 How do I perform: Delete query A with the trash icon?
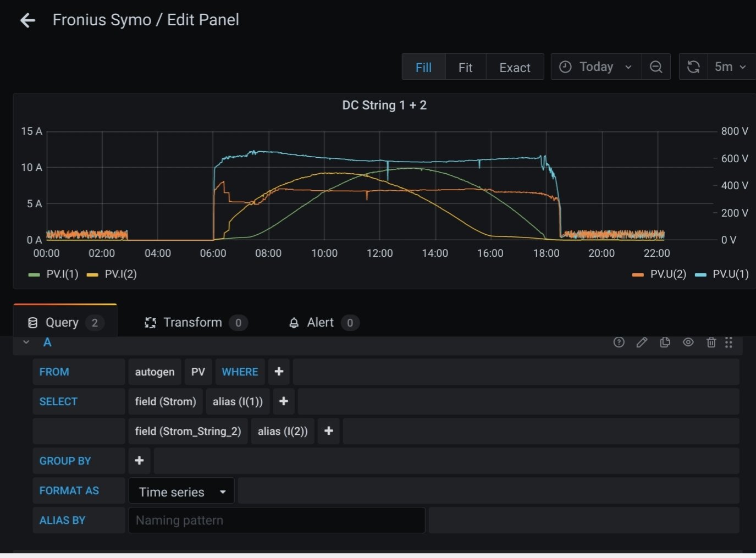tap(711, 342)
